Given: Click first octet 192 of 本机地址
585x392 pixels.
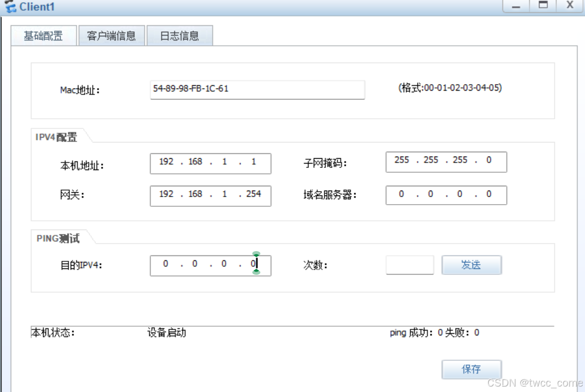Looking at the screenshot, I should pos(166,161).
